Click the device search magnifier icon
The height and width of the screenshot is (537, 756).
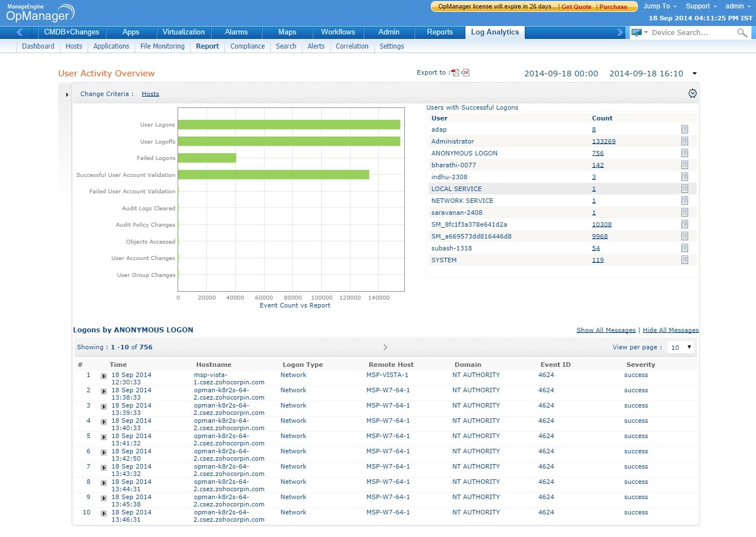point(742,33)
